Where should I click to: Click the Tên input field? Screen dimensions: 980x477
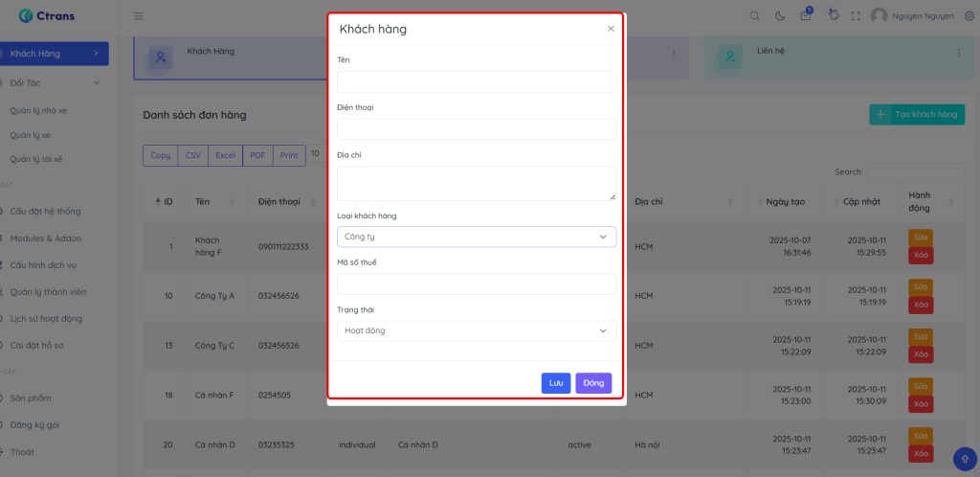(x=477, y=81)
